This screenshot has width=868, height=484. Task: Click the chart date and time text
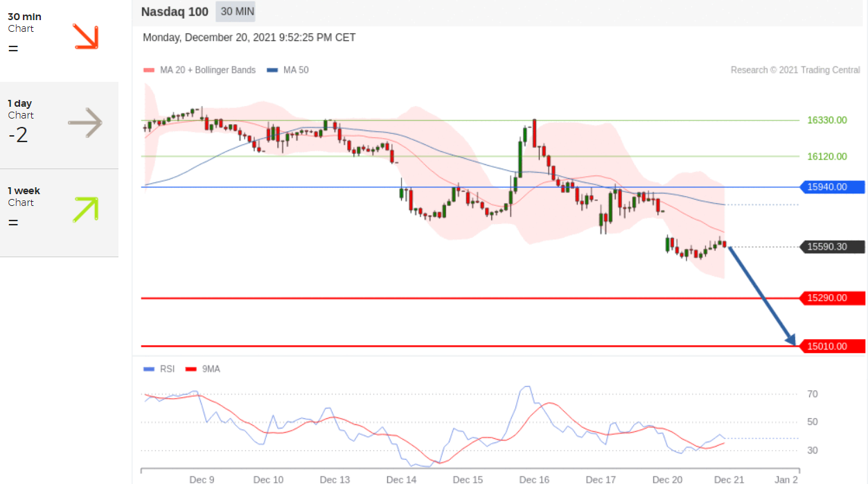coord(249,37)
